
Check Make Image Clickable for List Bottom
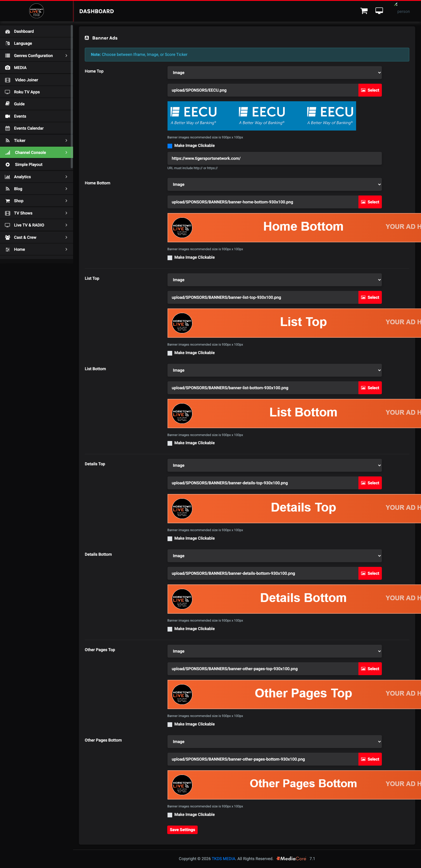170,443
